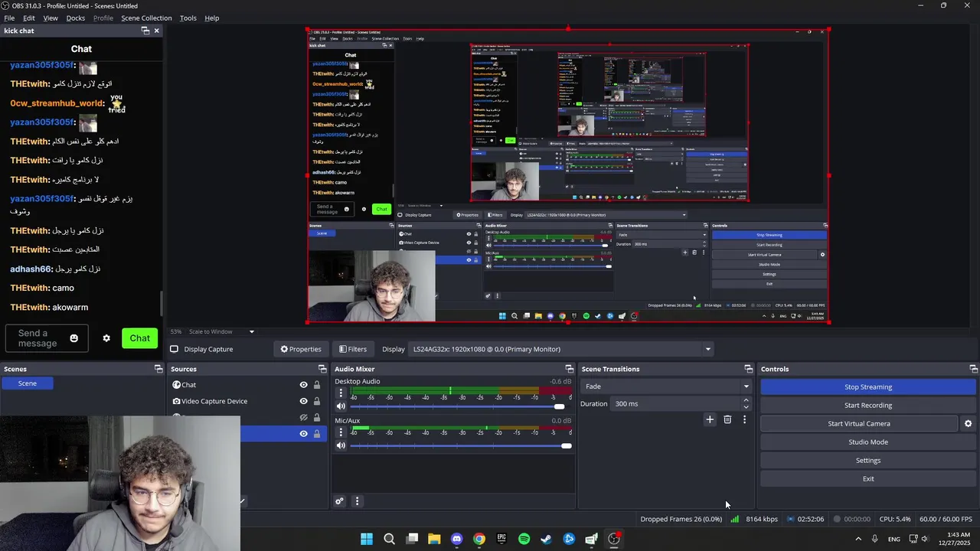980x551 pixels.
Task: Toggle visibility of the highlighted source row
Action: 303,434
